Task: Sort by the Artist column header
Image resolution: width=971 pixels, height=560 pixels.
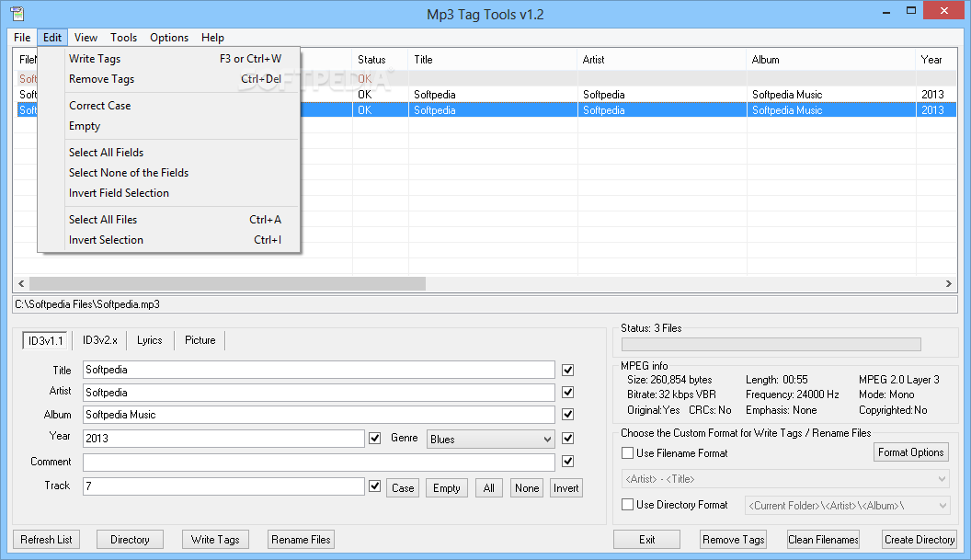Action: pyautogui.click(x=661, y=60)
